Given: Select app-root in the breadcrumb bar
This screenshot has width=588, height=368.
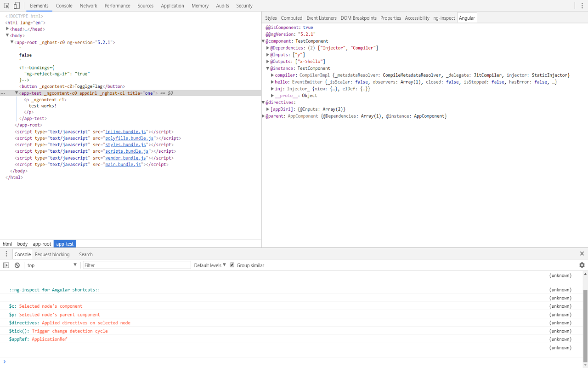Looking at the screenshot, I should [x=42, y=244].
